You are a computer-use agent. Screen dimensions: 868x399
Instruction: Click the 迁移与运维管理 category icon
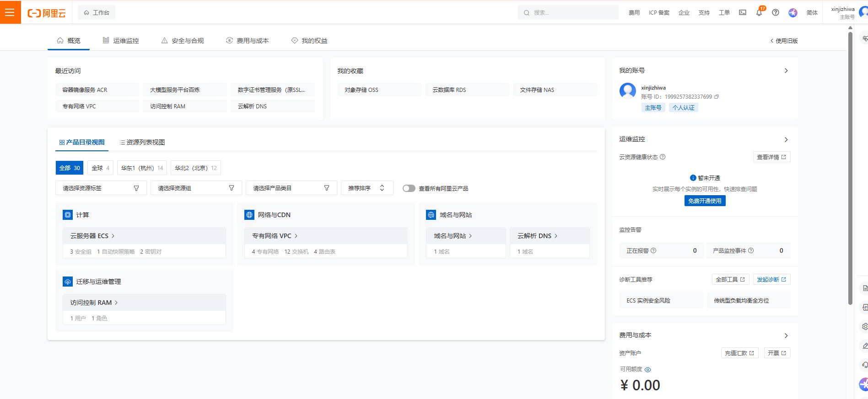(x=68, y=282)
